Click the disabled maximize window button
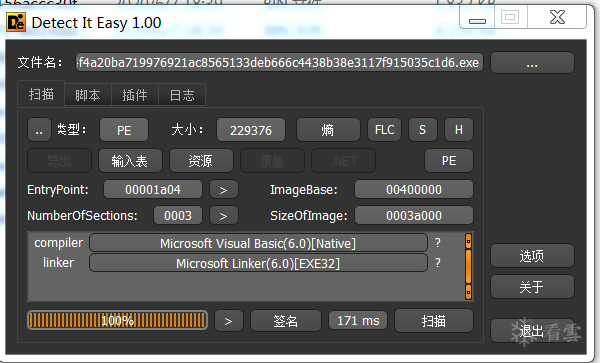The width and height of the screenshot is (600, 363). 510,18
